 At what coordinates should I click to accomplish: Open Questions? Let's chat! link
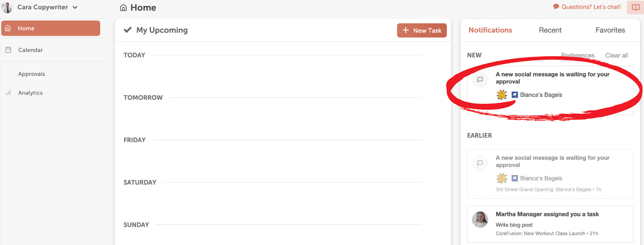(x=591, y=7)
